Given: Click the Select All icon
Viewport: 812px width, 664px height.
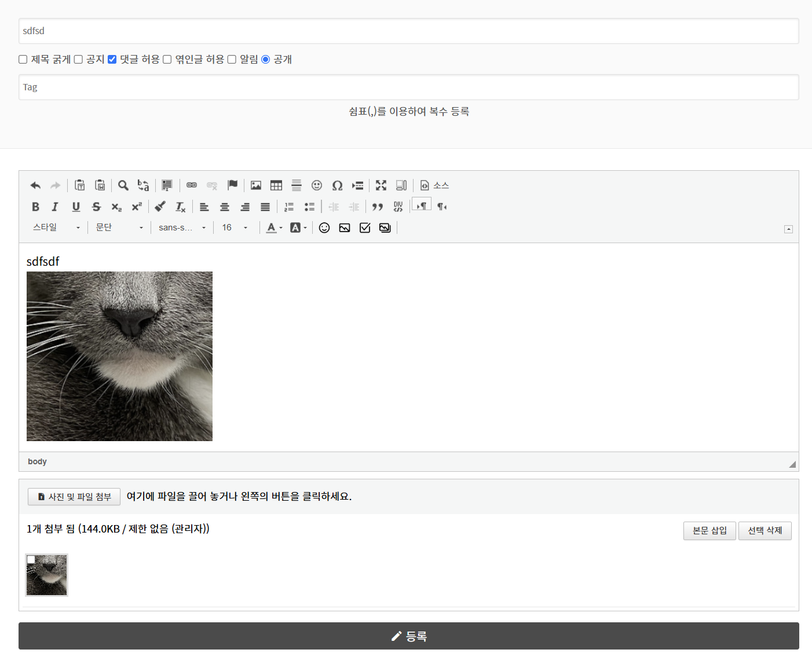Looking at the screenshot, I should point(167,185).
